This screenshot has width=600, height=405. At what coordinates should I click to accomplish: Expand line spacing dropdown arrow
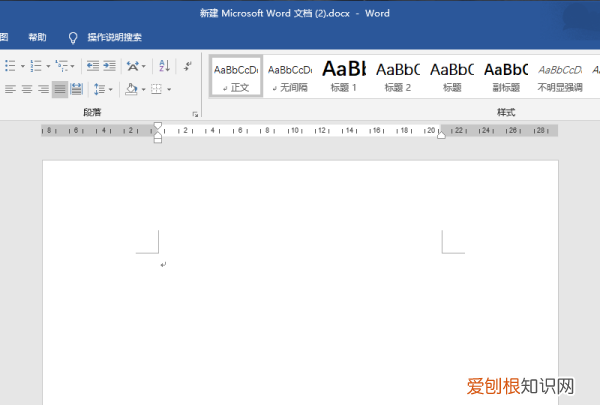(111, 90)
